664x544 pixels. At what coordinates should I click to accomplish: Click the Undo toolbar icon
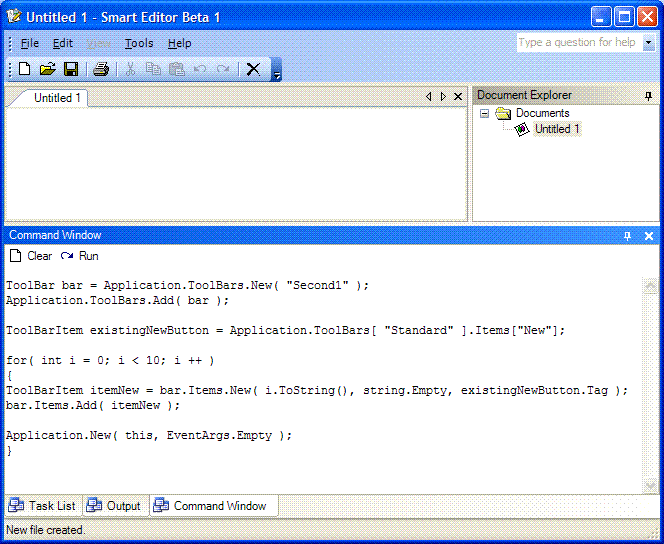[199, 69]
